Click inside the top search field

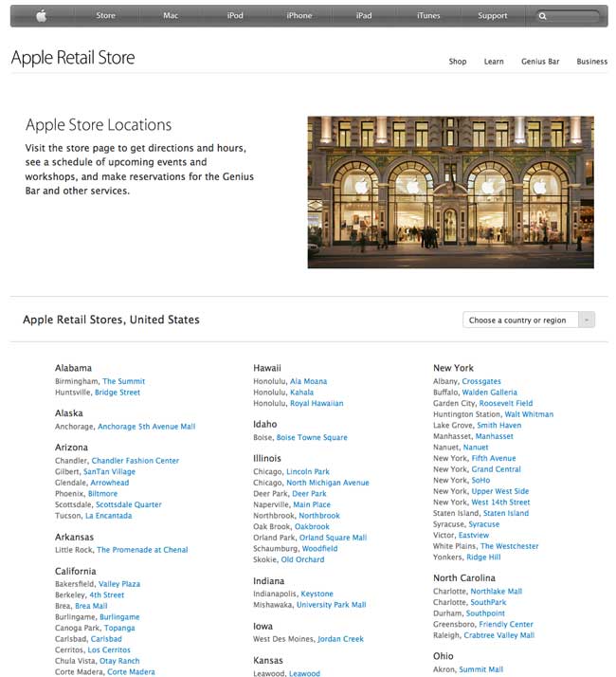coord(568,16)
